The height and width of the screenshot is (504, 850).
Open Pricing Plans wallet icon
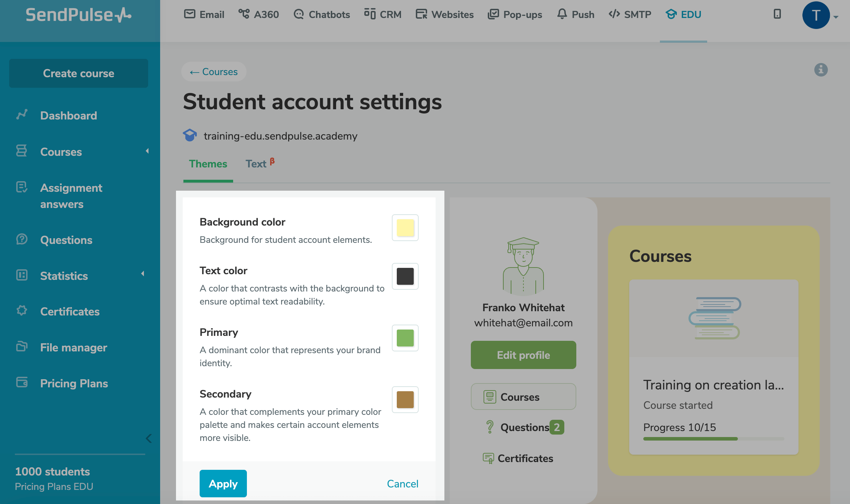pos(22,382)
